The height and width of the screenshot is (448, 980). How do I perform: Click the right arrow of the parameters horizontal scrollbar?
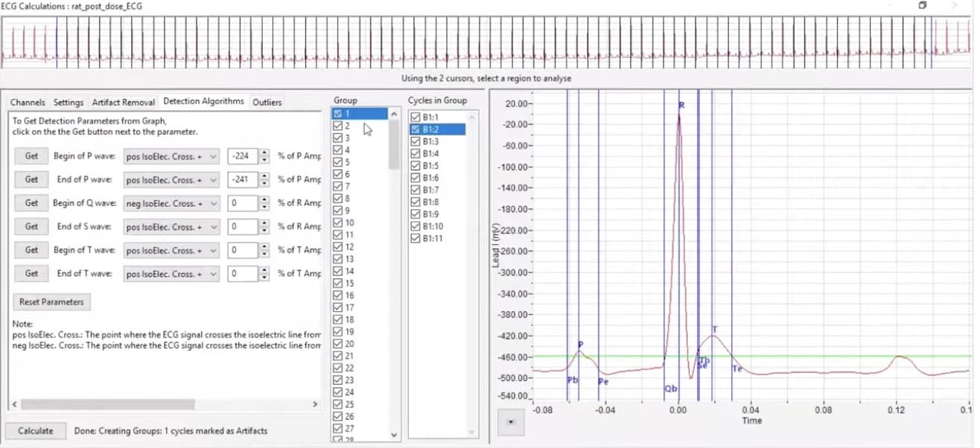pos(315,404)
